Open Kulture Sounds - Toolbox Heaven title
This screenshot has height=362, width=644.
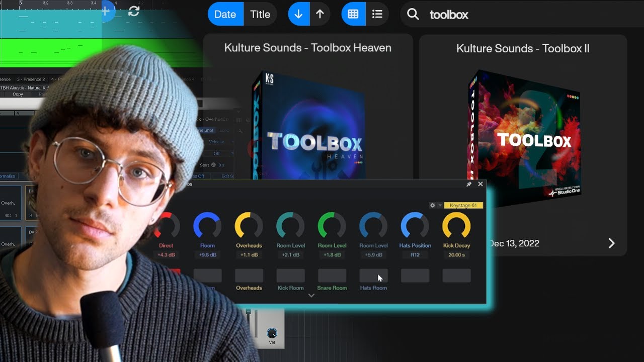pyautogui.click(x=308, y=48)
